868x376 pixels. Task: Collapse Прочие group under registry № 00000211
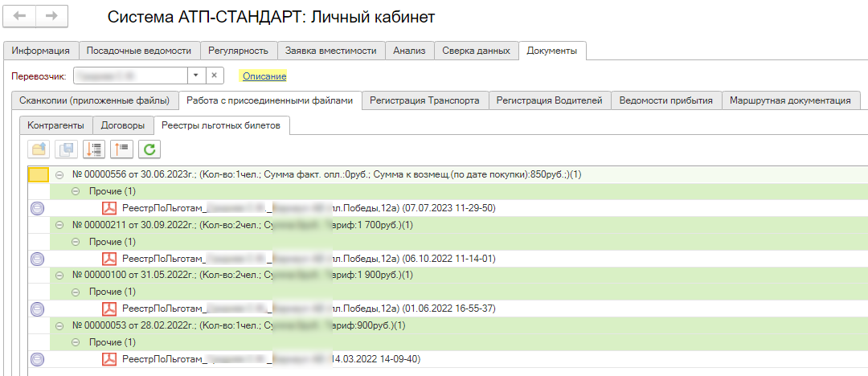click(76, 242)
